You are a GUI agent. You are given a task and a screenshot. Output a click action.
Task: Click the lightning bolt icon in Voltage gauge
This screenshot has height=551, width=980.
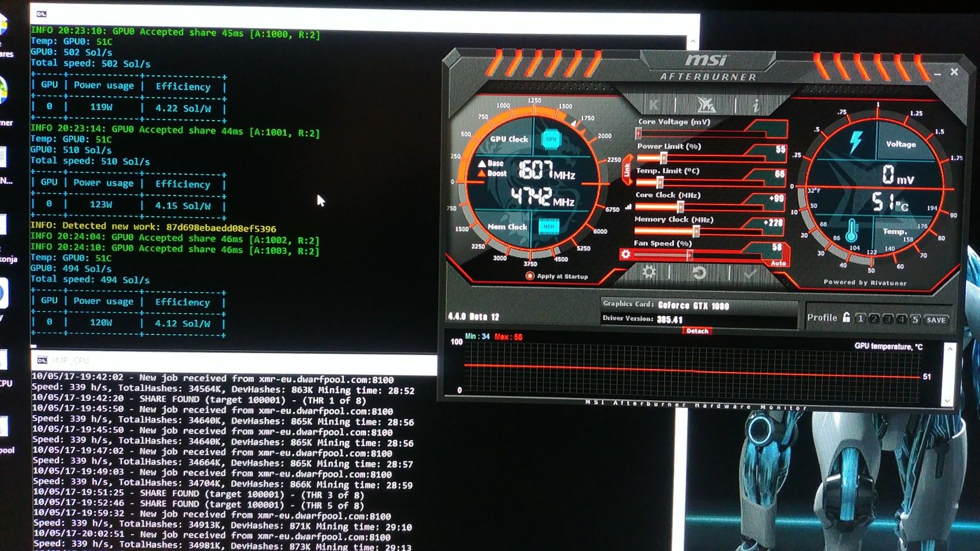pos(856,142)
